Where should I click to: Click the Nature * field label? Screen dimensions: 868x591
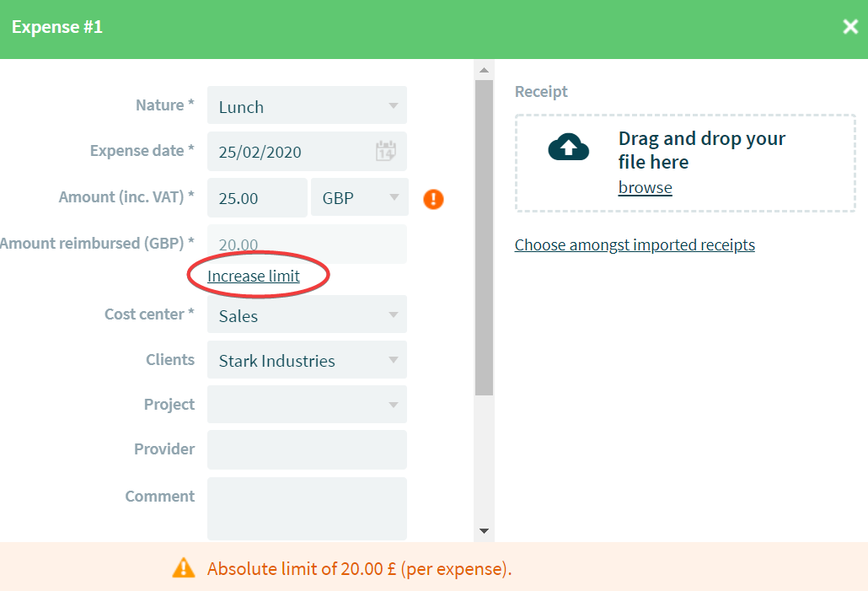point(165,105)
